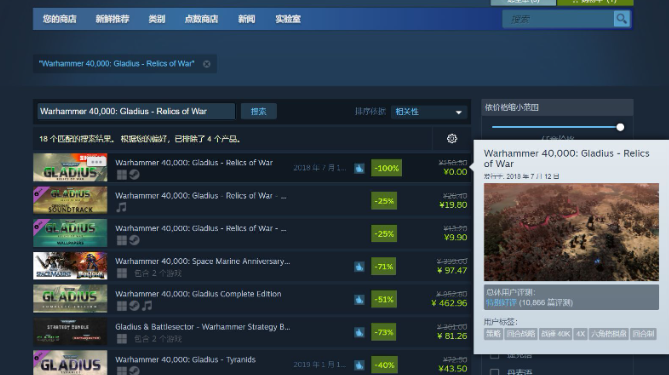Click the review summary link in preview

(501, 302)
